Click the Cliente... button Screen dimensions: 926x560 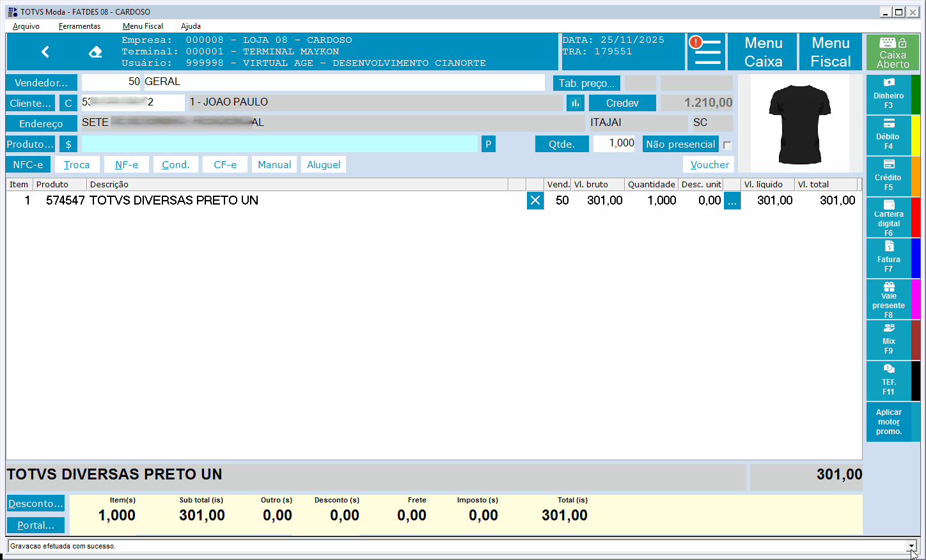click(x=31, y=103)
